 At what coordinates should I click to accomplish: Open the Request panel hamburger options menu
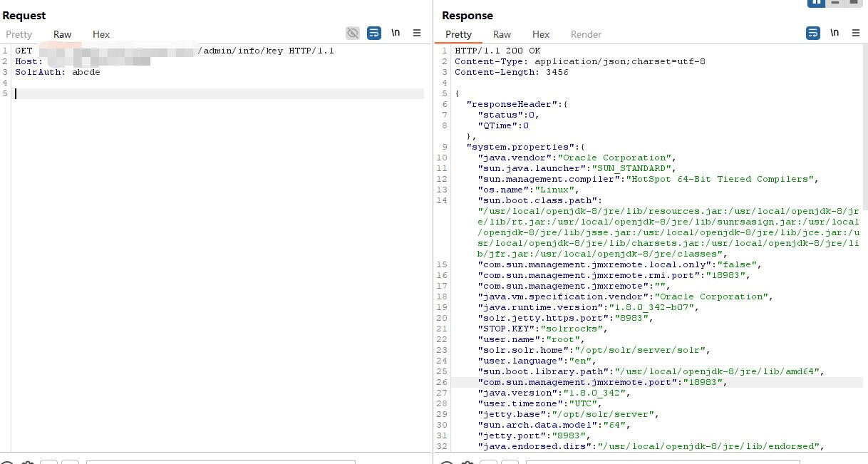pos(417,33)
